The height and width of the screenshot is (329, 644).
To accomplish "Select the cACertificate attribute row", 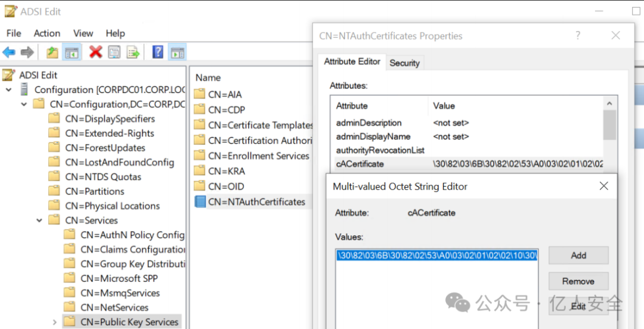I will [469, 164].
